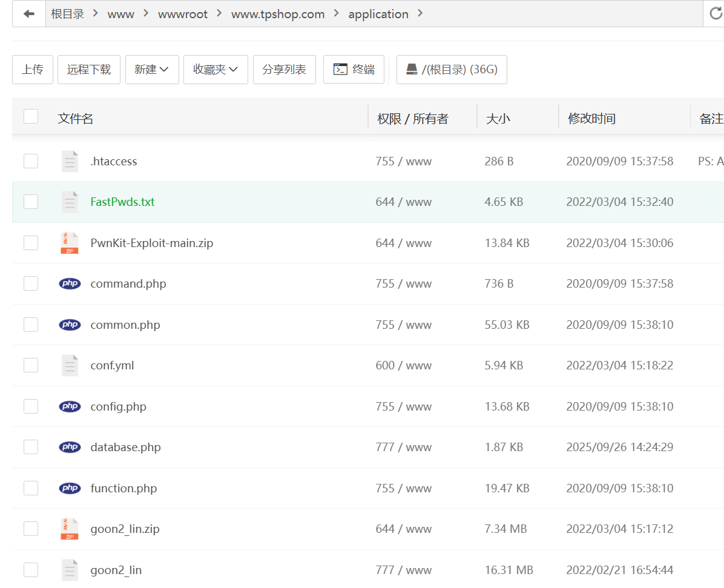This screenshot has height=588, width=724.
Task: Click the file icon next to conf.yml
Action: 70,365
